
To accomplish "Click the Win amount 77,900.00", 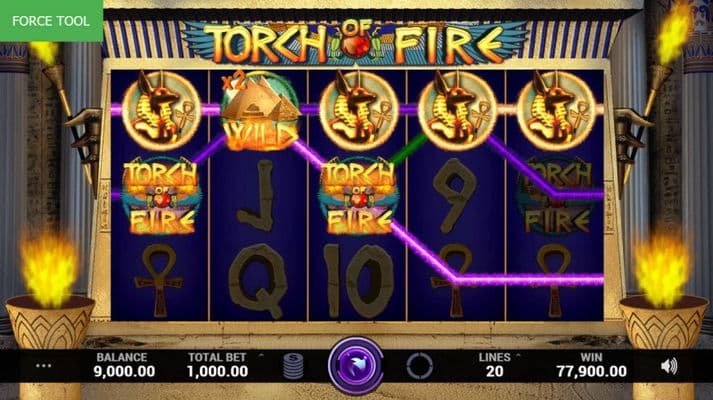I will [x=591, y=371].
